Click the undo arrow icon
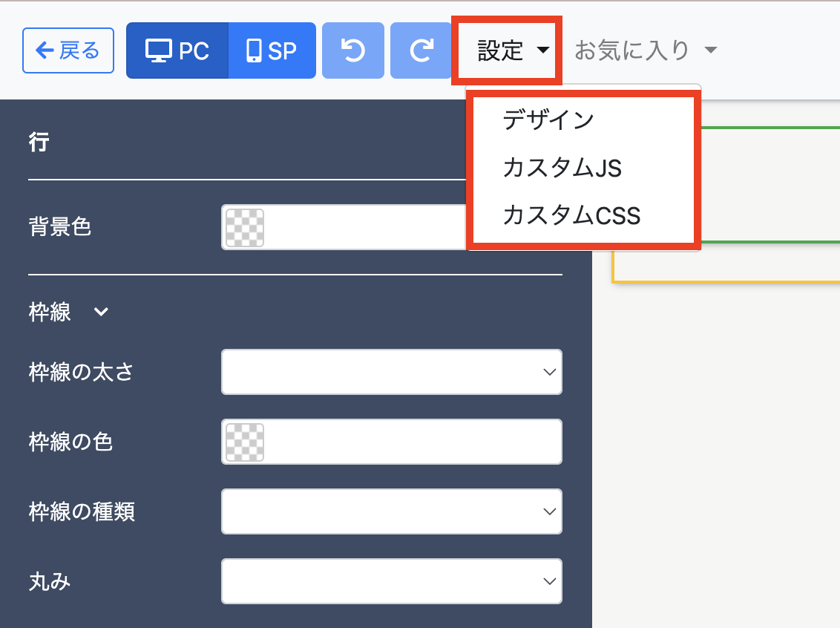 pyautogui.click(x=352, y=50)
